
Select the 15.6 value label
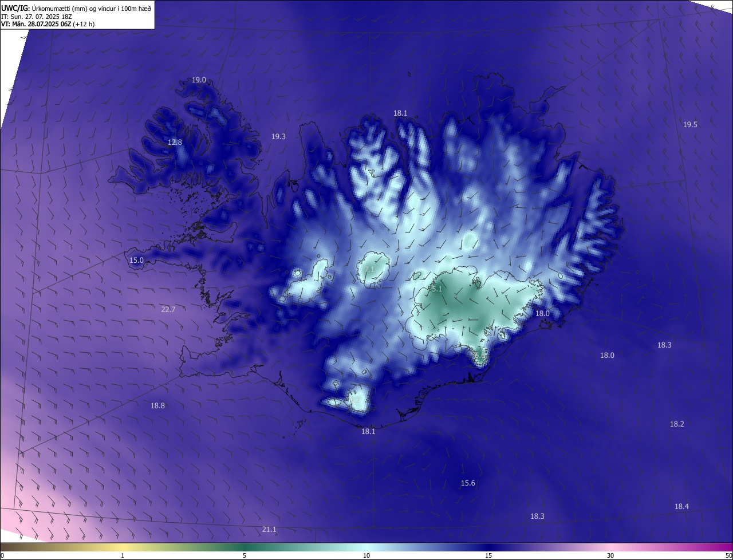(x=468, y=483)
